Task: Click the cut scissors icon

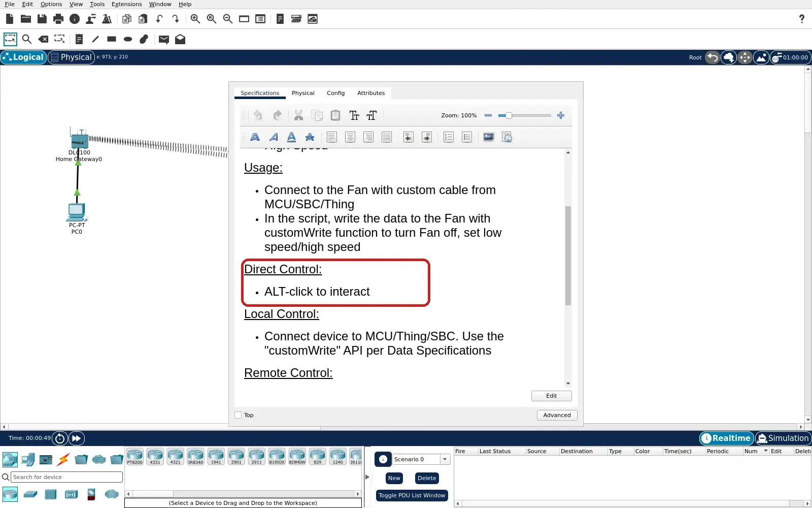Action: [298, 116]
